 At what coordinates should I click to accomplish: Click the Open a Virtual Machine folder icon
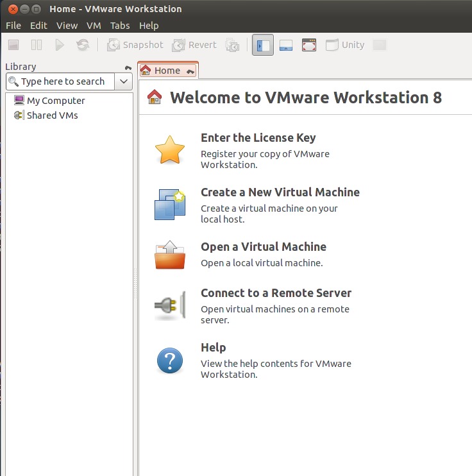(170, 255)
